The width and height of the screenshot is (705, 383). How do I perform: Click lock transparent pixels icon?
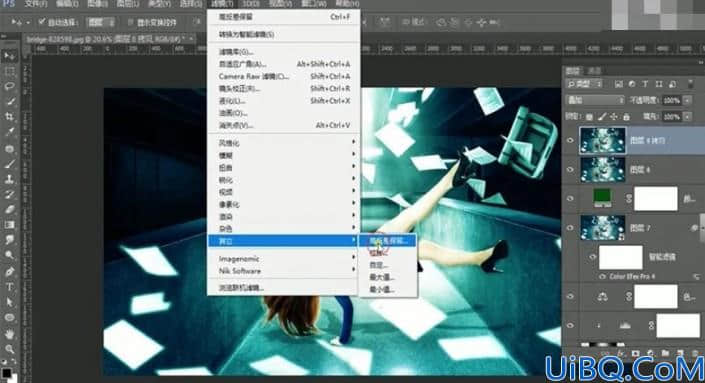[590, 116]
